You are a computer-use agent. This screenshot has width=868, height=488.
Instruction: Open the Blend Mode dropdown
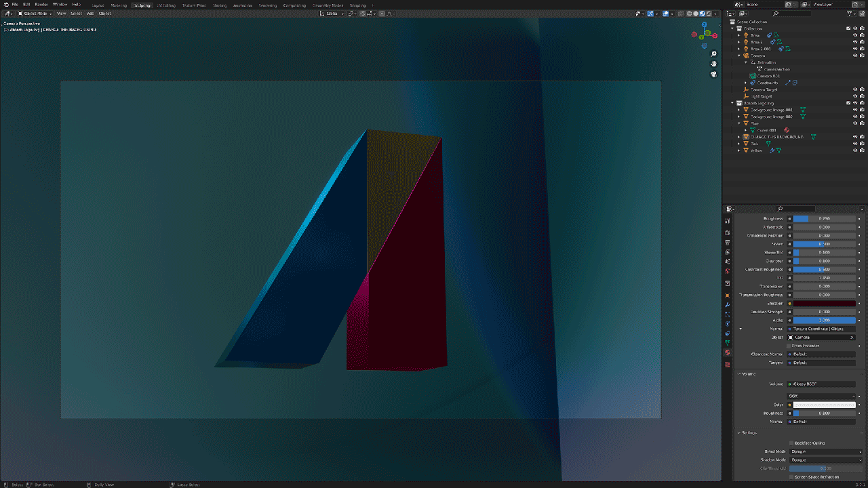click(x=826, y=451)
